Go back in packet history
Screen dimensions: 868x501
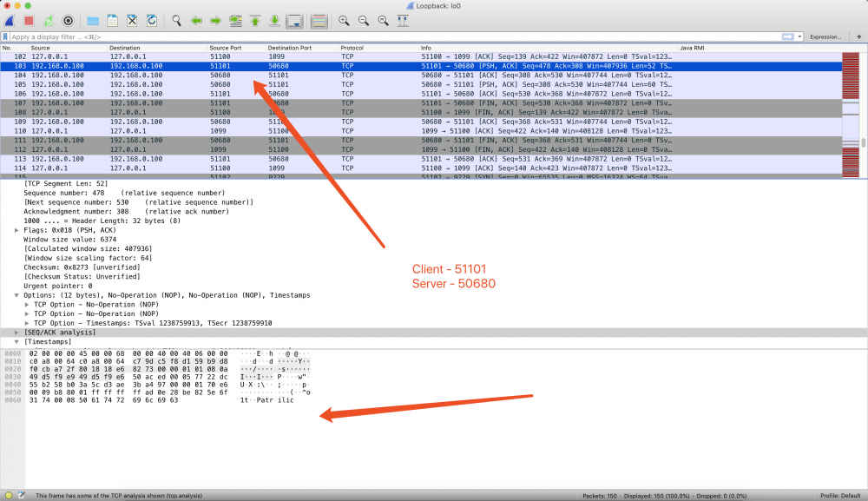[x=196, y=21]
